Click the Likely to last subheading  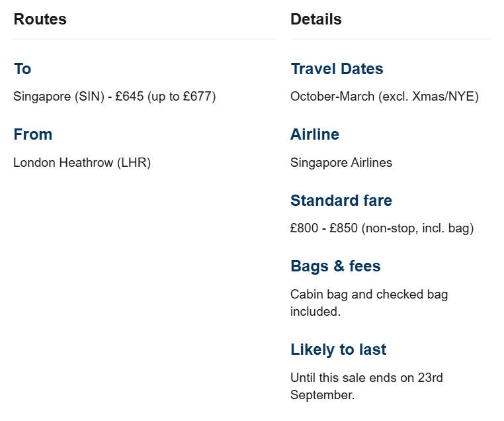pyautogui.click(x=339, y=350)
